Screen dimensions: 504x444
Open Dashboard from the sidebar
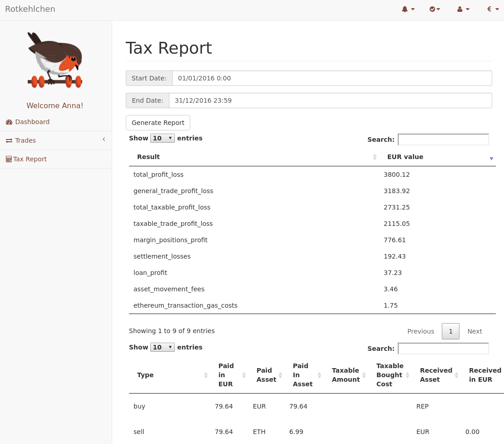pos(56,122)
